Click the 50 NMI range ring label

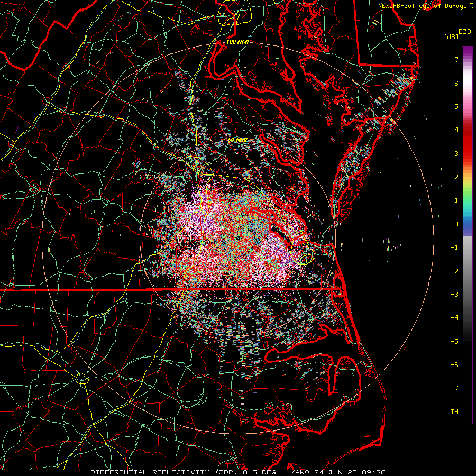(237, 140)
